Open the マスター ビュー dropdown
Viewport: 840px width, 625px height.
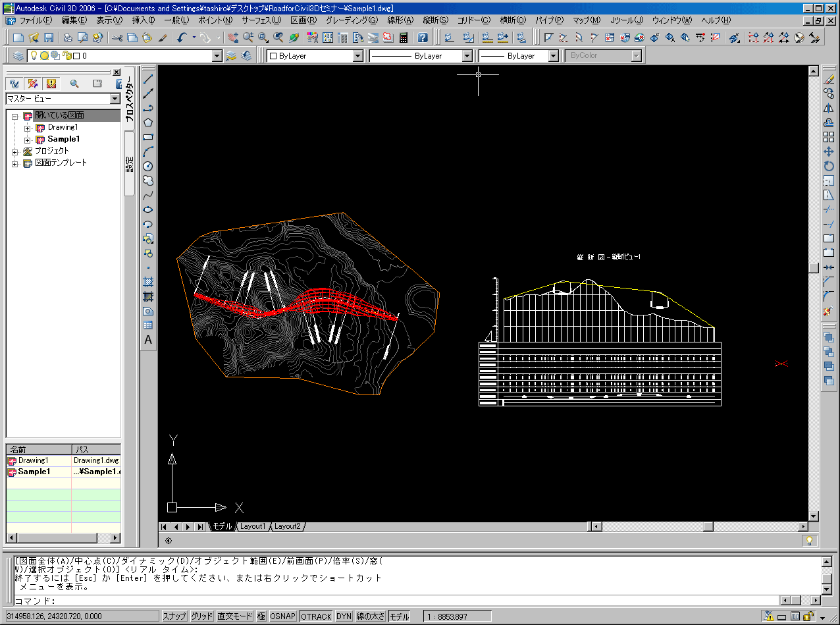pyautogui.click(x=115, y=99)
